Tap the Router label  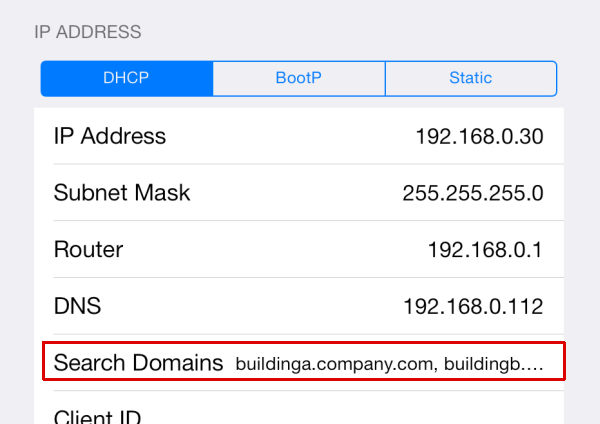coord(88,249)
